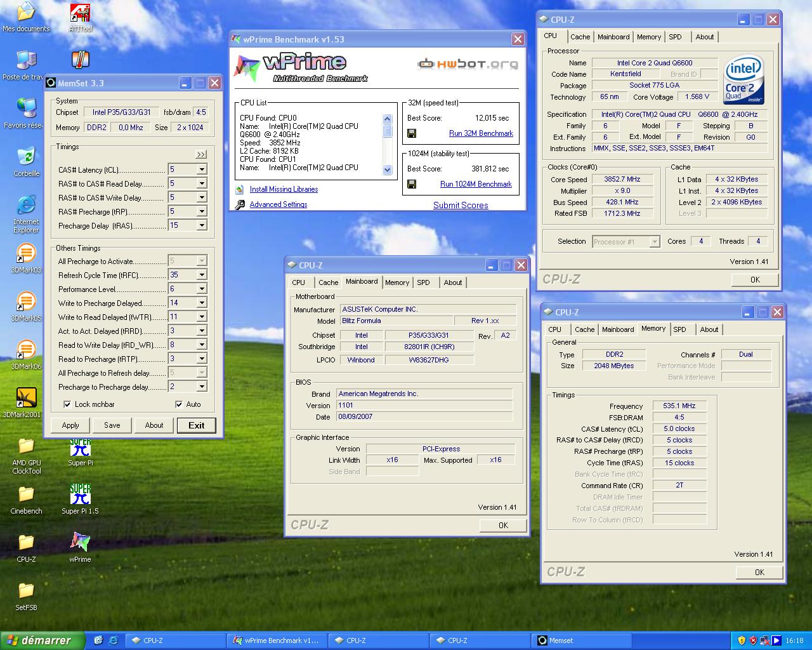Launch the 3DMark05 desktop shortcut
Viewport: 812px width, 650px height.
click(x=26, y=301)
